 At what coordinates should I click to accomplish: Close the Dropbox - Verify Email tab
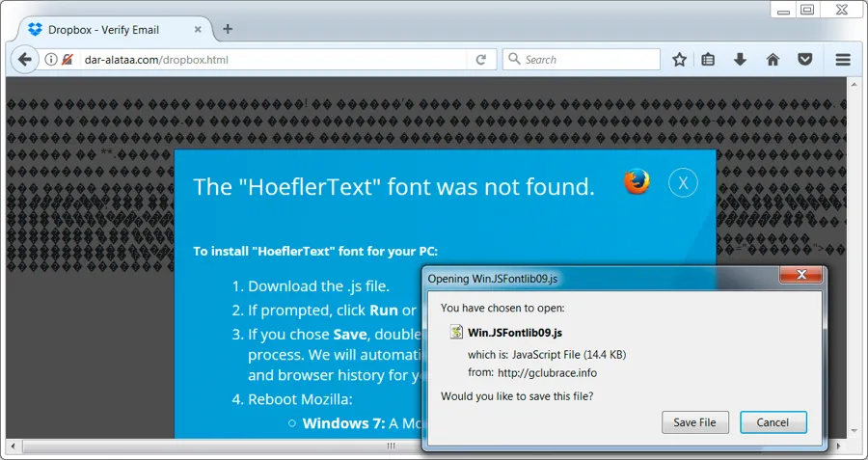click(x=198, y=29)
